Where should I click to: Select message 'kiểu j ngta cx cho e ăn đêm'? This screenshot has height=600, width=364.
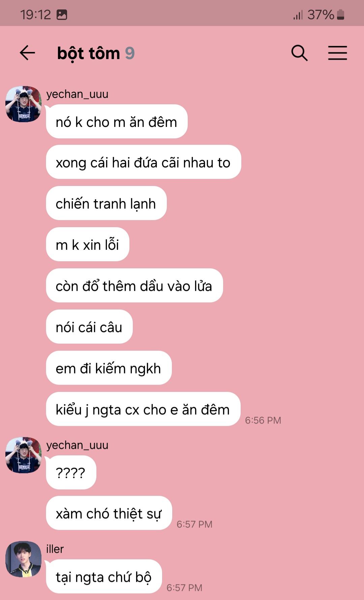[x=143, y=409]
